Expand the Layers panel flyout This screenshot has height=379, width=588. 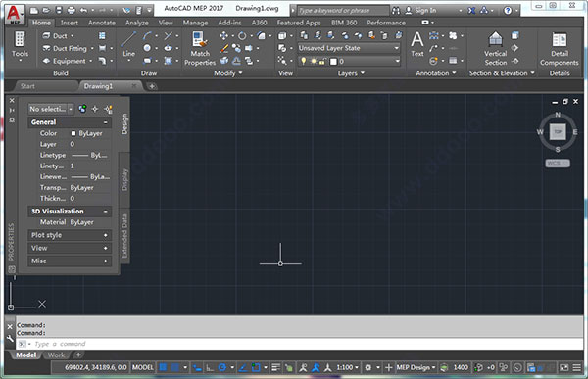(351, 73)
